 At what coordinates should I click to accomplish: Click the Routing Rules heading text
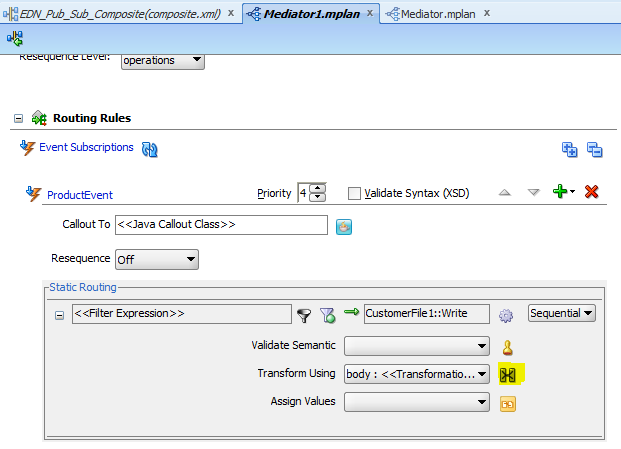(x=92, y=118)
